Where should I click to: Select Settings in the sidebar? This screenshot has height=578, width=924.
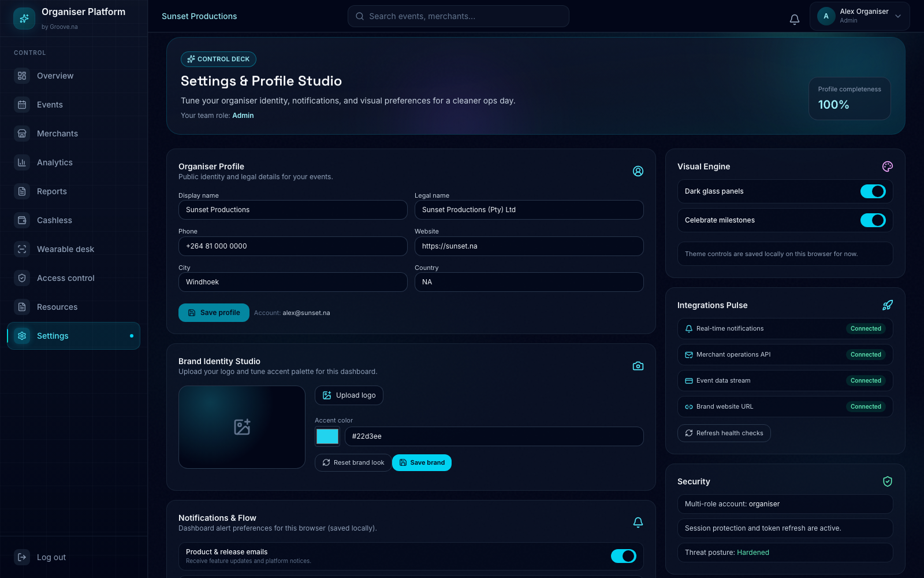point(73,336)
